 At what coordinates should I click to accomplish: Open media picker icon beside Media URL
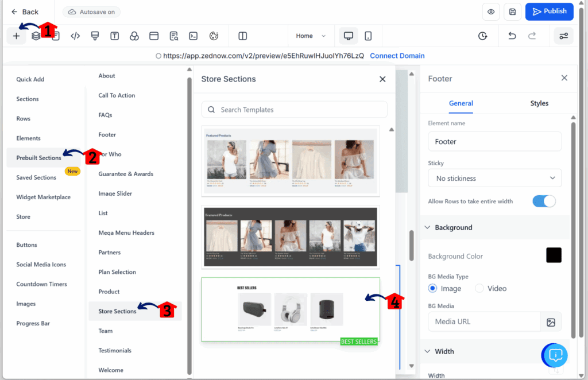(x=551, y=322)
